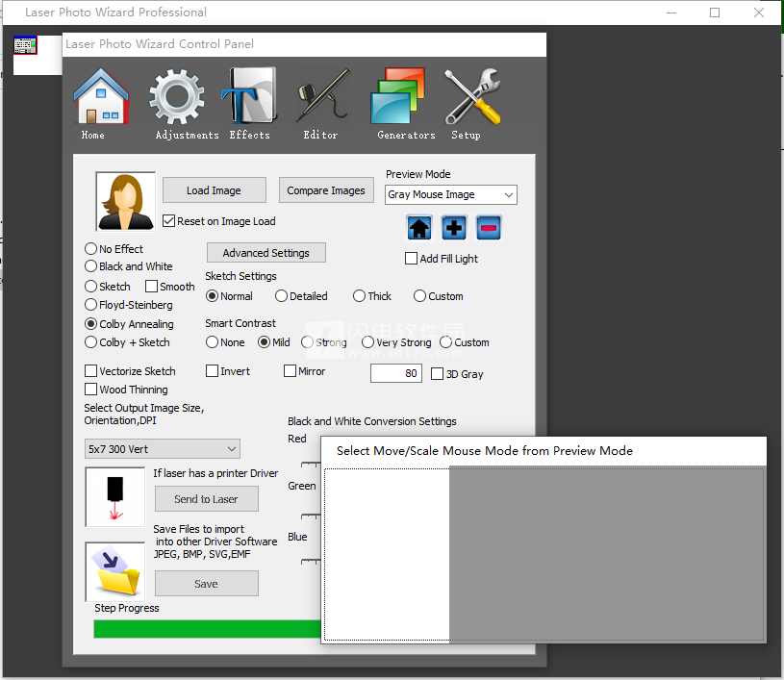Screen dimensions: 784x680
Task: Open the Generators stacked squares icon
Action: 398,95
